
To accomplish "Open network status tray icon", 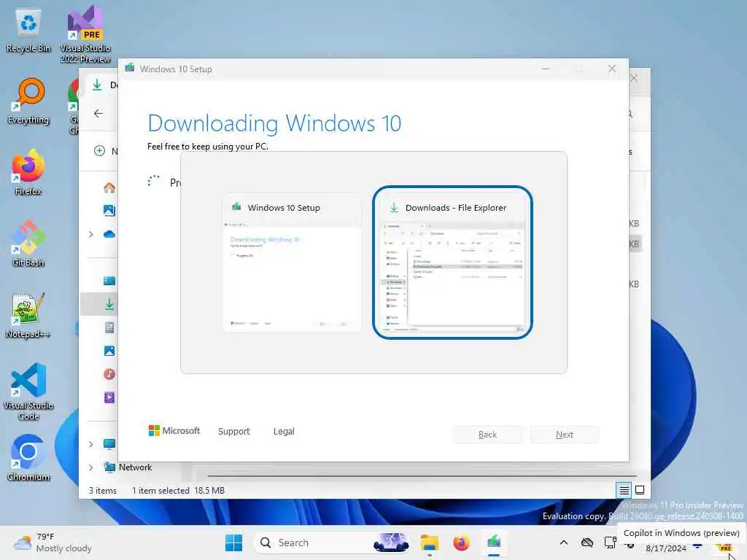I will pos(611,542).
